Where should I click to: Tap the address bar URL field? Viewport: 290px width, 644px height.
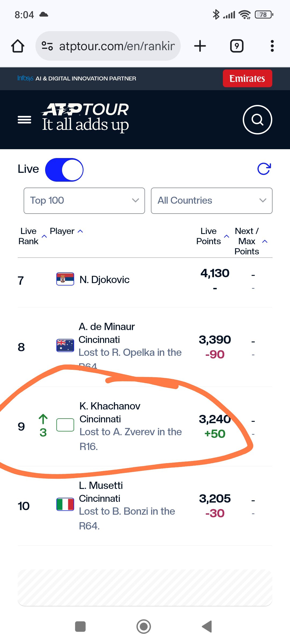(108, 46)
